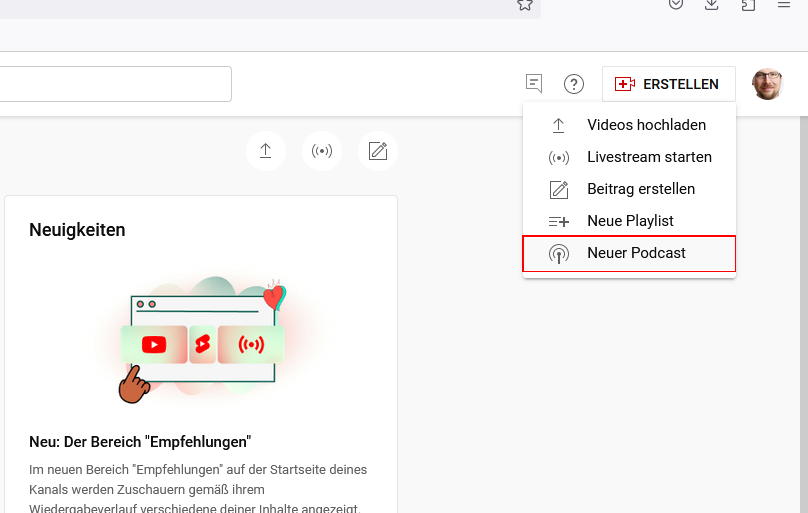The image size is (808, 513).
Task: Select Beitrag erstellen menu entry
Action: [629, 189]
